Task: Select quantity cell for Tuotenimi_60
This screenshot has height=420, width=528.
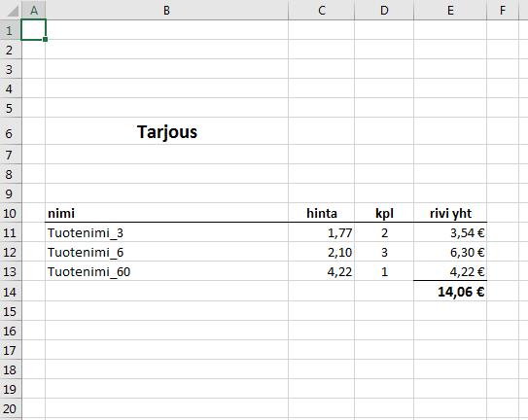Action: 384,271
